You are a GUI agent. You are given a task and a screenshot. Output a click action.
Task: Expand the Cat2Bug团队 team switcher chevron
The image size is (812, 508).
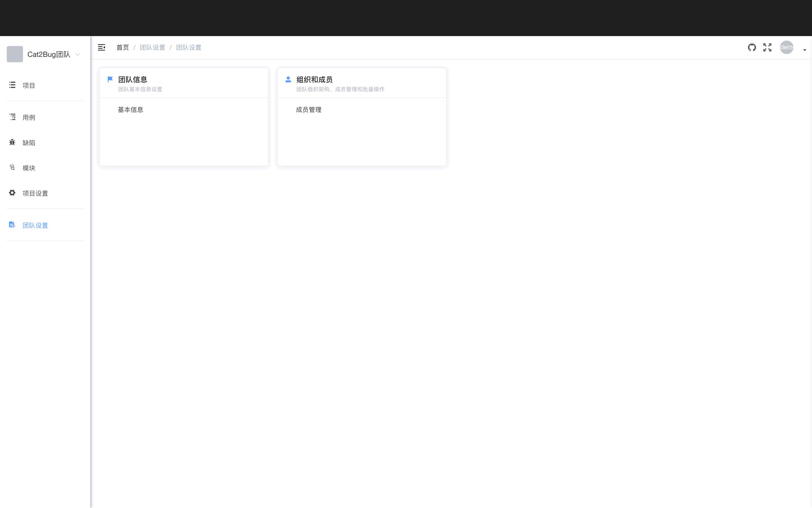[78, 54]
